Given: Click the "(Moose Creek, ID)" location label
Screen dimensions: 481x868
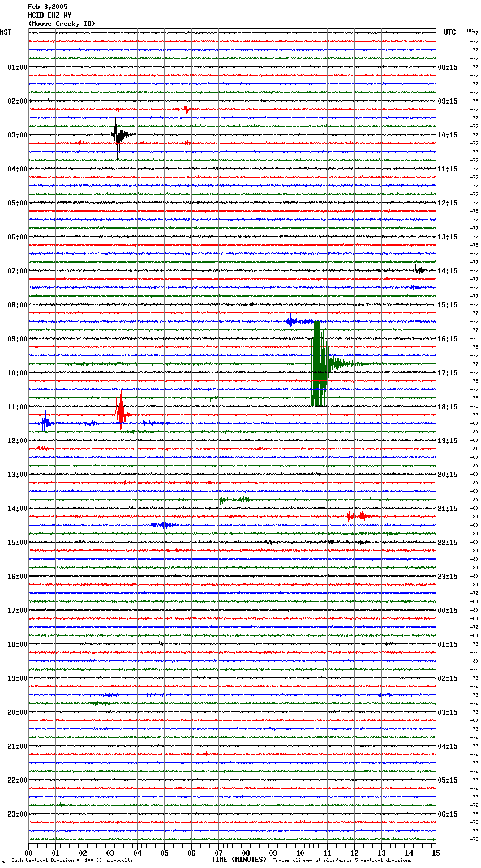Looking at the screenshot, I should click(62, 24).
